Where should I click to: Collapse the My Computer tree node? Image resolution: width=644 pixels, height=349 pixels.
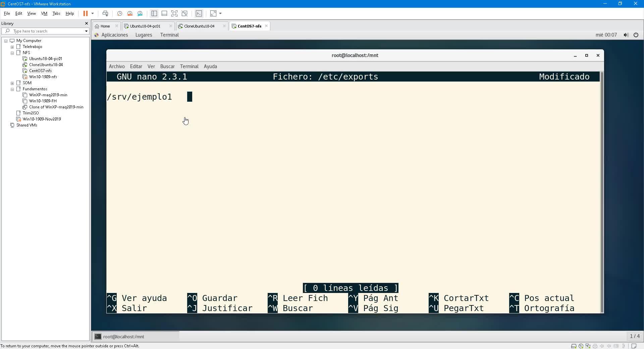click(x=6, y=41)
